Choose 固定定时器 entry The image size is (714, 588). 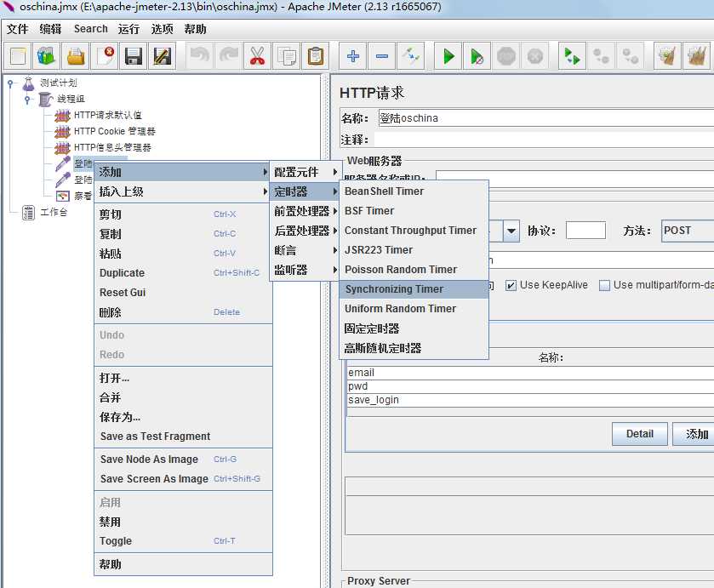tap(414, 328)
